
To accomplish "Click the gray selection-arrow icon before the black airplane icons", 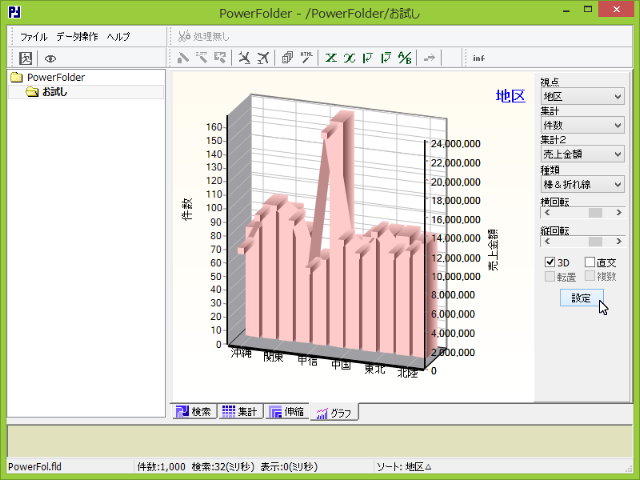I will click(220, 58).
